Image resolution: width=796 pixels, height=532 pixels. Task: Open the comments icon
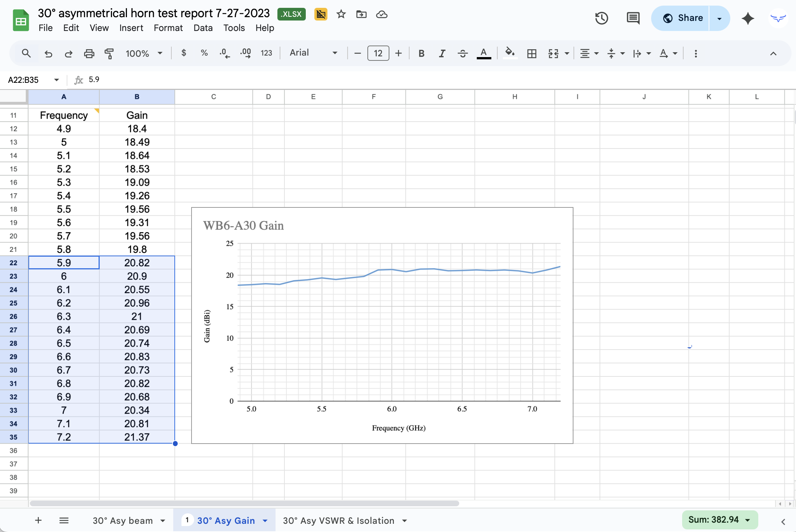point(633,18)
